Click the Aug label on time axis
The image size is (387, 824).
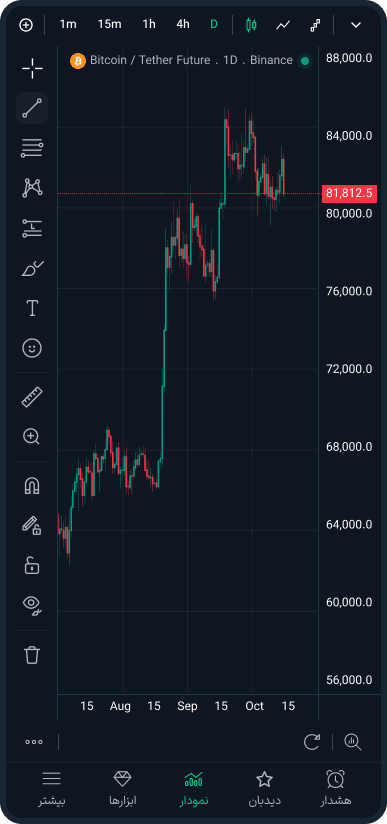120,706
